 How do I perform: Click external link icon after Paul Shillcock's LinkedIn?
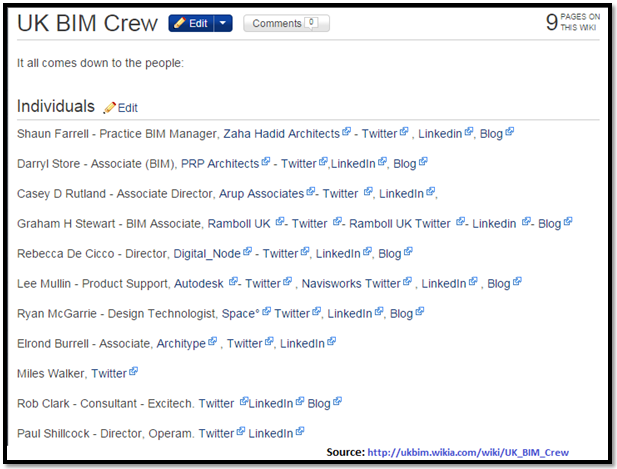(x=300, y=431)
